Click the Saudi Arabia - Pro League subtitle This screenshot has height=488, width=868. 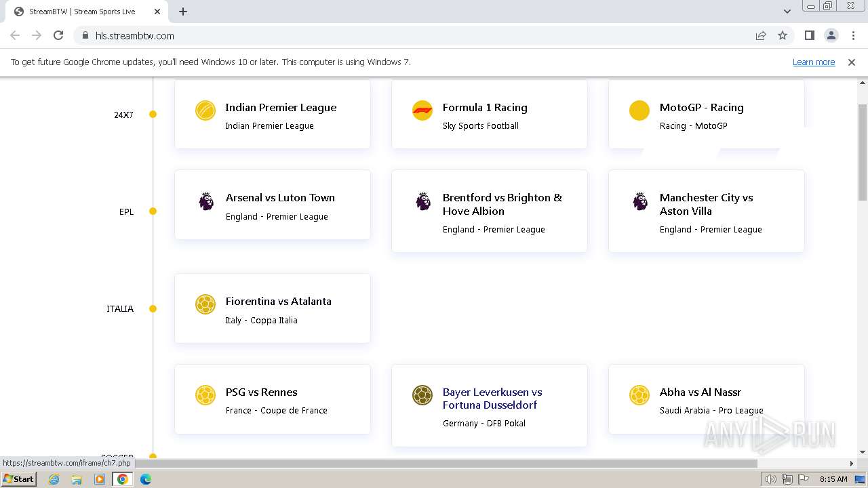tap(711, 410)
